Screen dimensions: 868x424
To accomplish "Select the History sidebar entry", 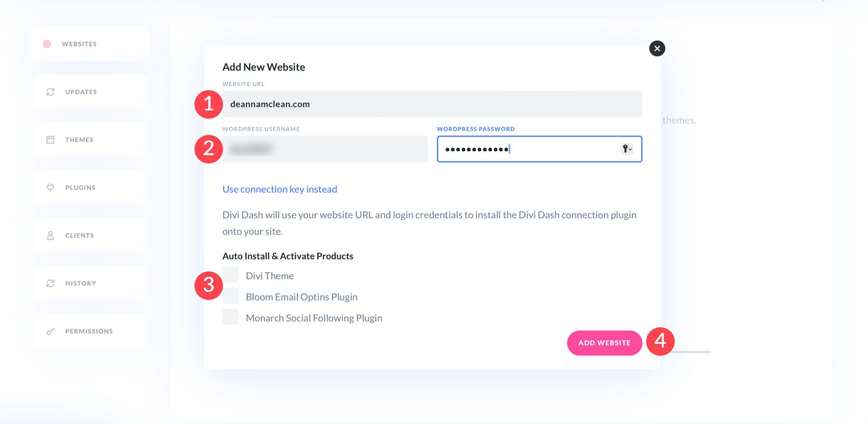I will pyautogui.click(x=80, y=283).
